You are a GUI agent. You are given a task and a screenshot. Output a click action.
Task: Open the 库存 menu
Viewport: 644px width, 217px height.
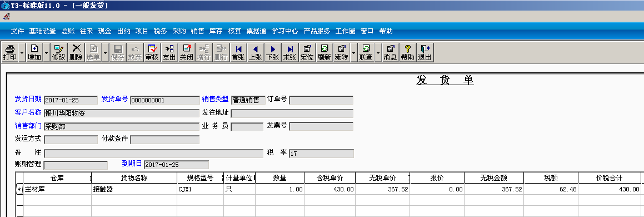click(x=216, y=31)
